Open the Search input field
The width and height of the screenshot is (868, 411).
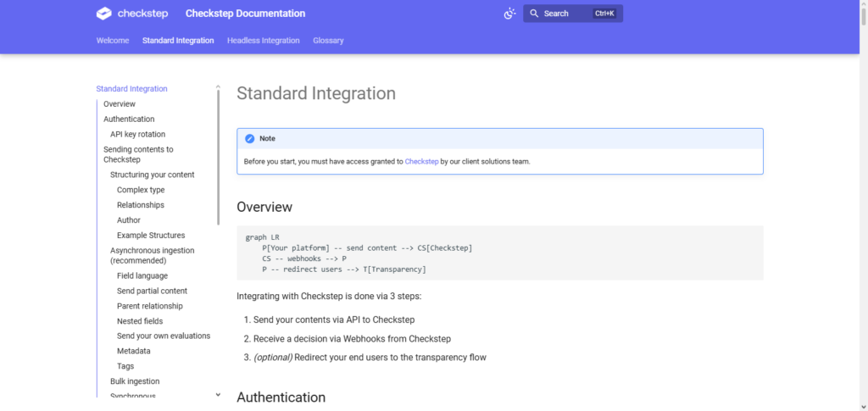(x=573, y=14)
